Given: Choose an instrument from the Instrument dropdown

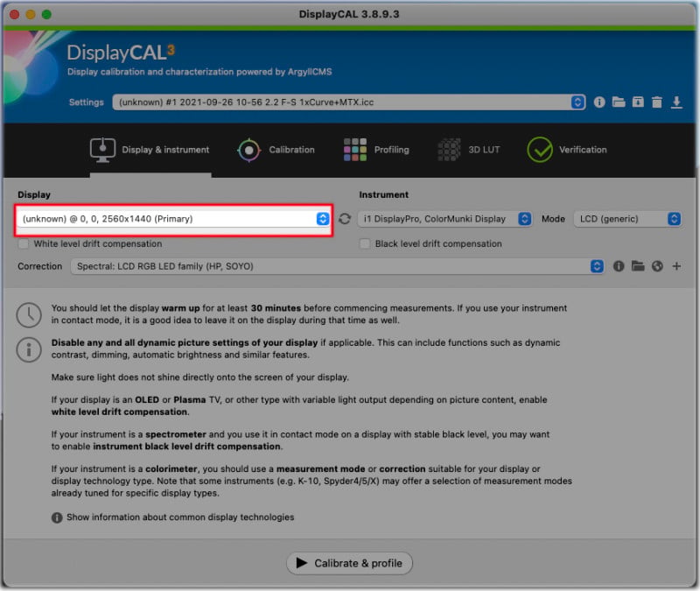Looking at the screenshot, I should tap(444, 219).
